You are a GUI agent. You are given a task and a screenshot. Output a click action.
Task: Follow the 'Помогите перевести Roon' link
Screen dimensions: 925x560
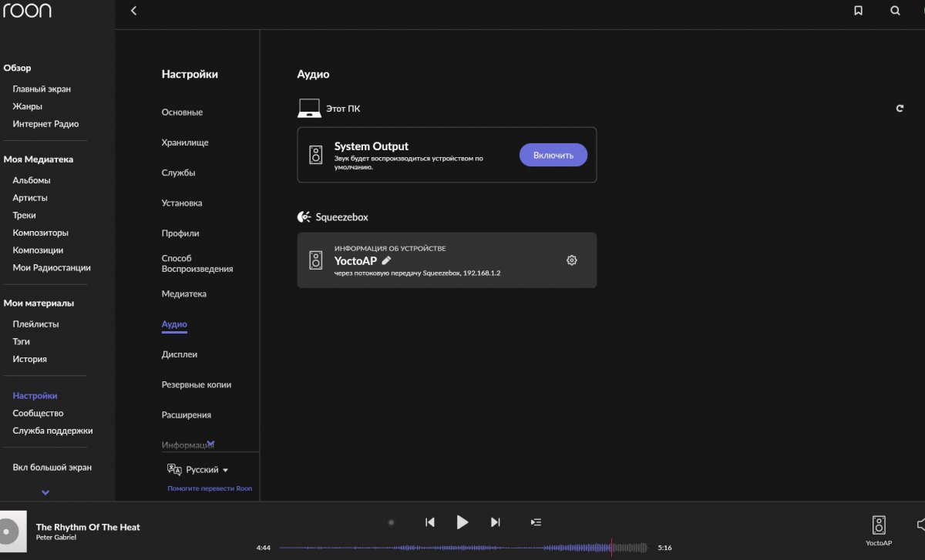tap(210, 488)
